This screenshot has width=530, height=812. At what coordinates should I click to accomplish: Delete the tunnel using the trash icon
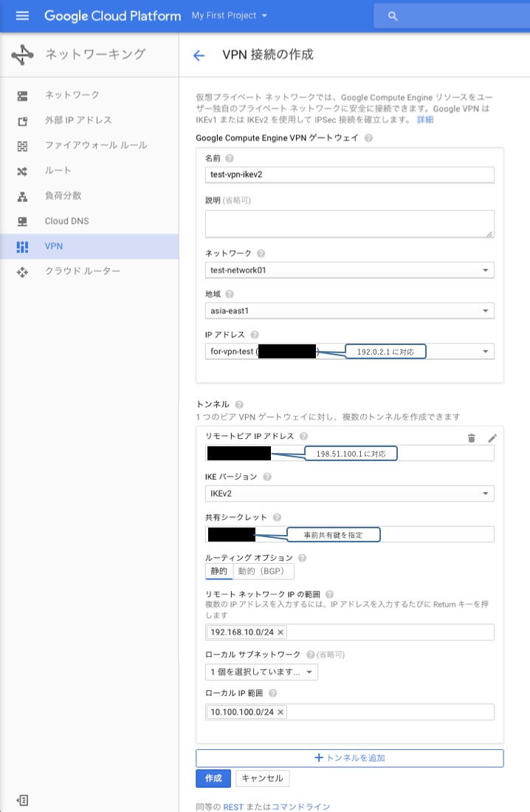pos(472,438)
